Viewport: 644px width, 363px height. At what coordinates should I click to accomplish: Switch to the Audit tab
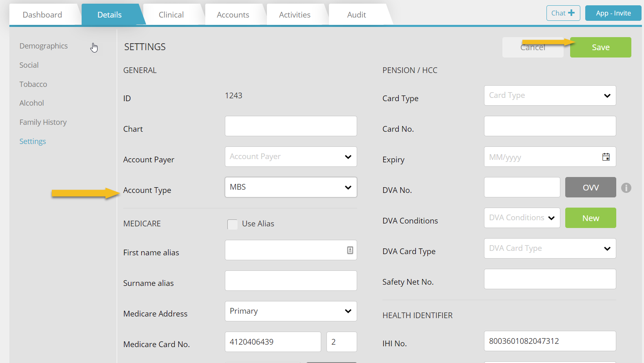pyautogui.click(x=357, y=15)
